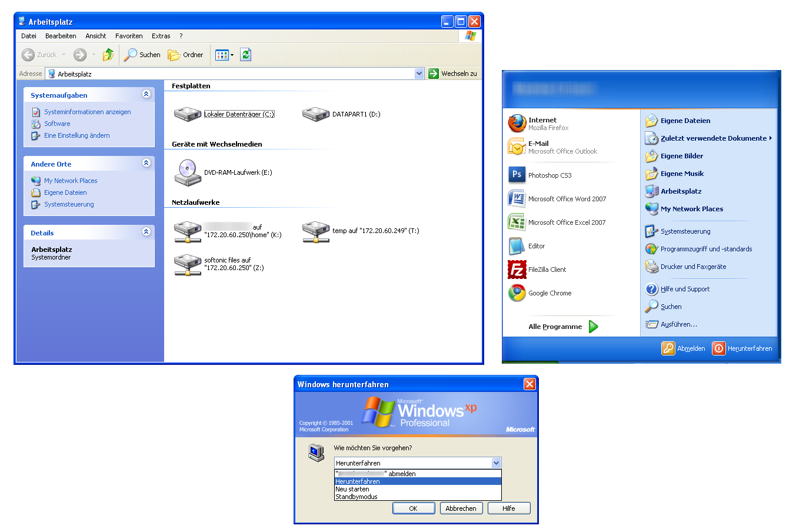Open the Datei menu
This screenshot has height=532, width=796.
29,36
